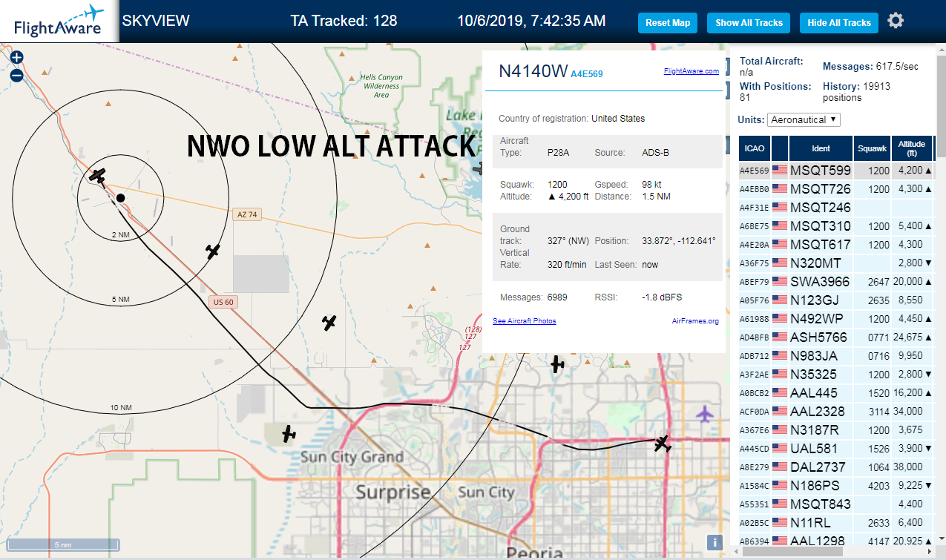Screen dimensions: 946x560
Task: Sort table by Altitude (ft) column
Action: pyautogui.click(x=912, y=148)
